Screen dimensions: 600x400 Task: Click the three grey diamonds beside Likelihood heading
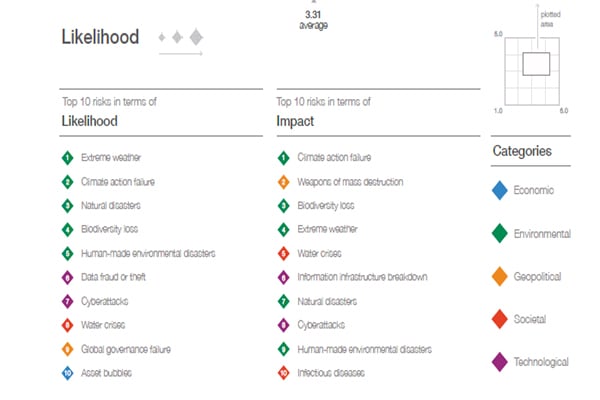(x=181, y=38)
